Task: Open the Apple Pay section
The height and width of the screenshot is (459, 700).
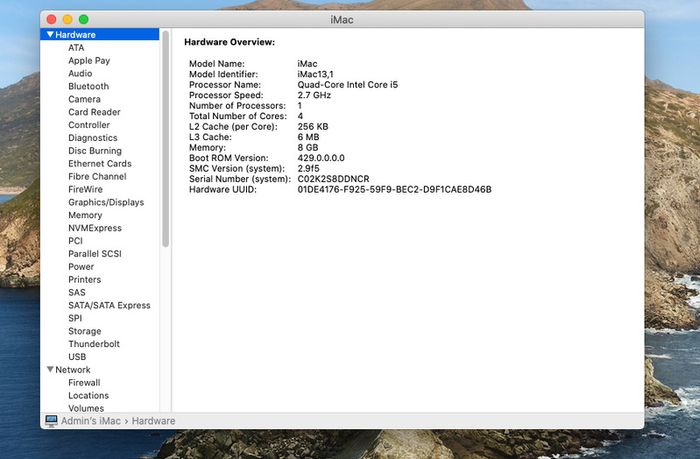Action: point(89,60)
